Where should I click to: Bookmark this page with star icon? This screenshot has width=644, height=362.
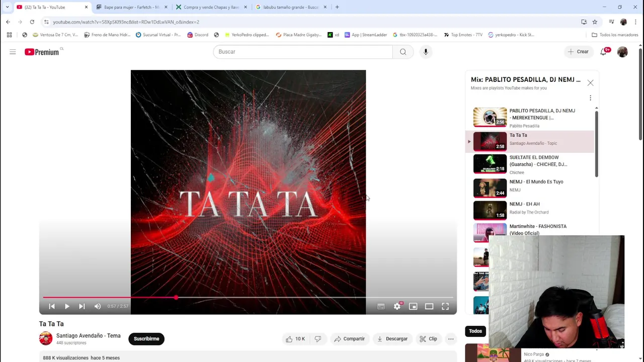(x=595, y=22)
